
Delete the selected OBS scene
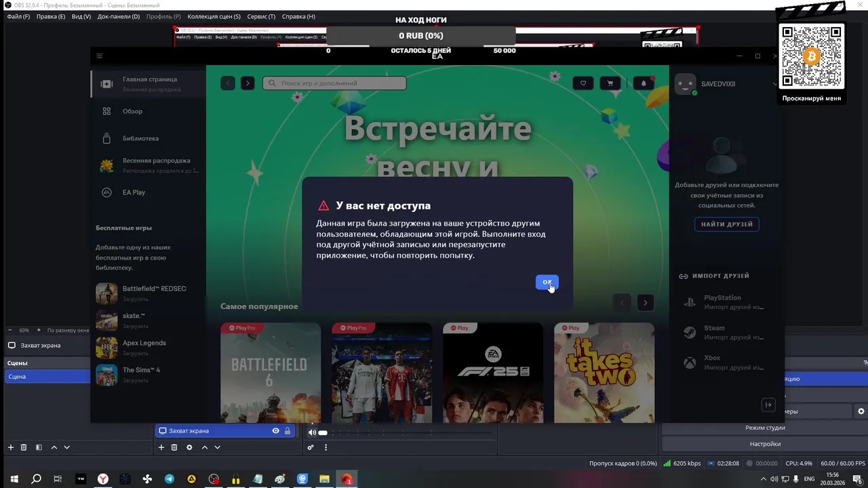tap(24, 447)
